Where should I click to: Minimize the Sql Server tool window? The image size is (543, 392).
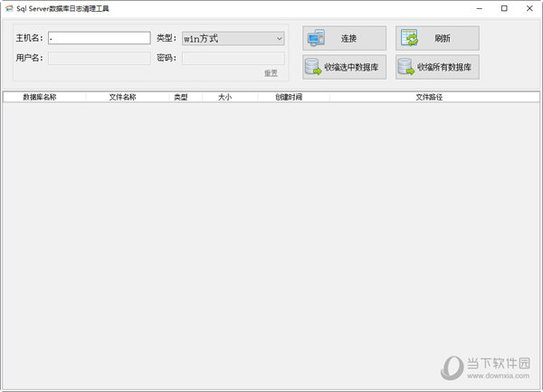pos(480,9)
